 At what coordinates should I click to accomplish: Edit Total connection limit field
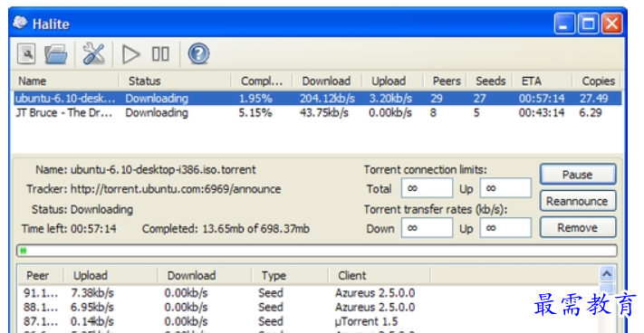(x=428, y=188)
